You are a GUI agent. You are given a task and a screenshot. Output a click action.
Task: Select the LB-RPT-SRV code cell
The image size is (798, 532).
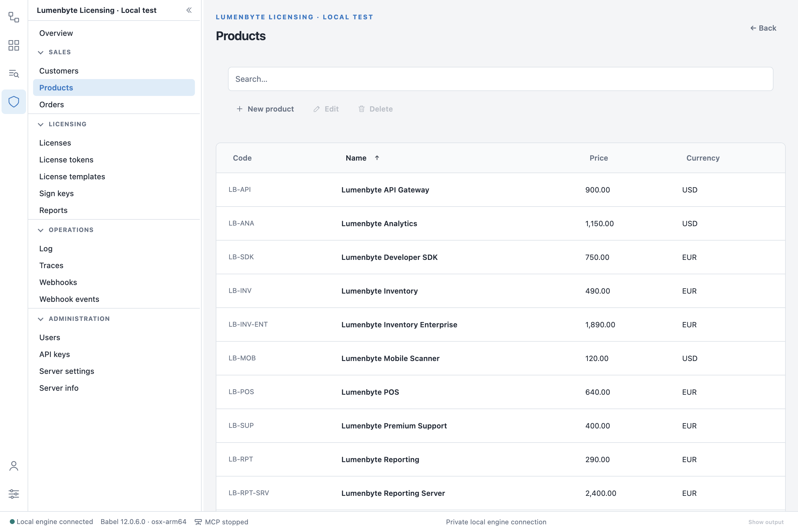[249, 493]
